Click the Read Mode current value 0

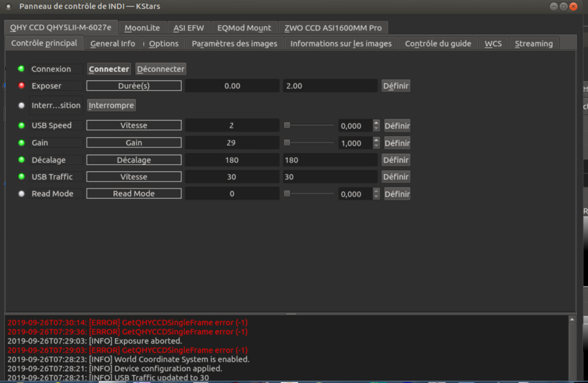pos(232,194)
